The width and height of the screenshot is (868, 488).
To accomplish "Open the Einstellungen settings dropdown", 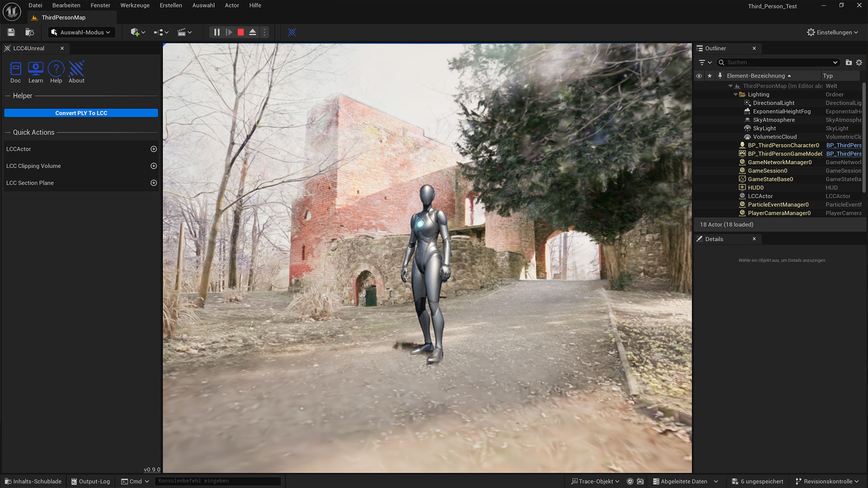I will tap(832, 32).
